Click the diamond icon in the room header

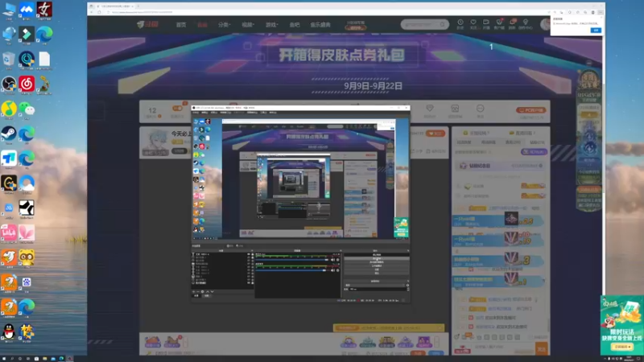point(430,109)
